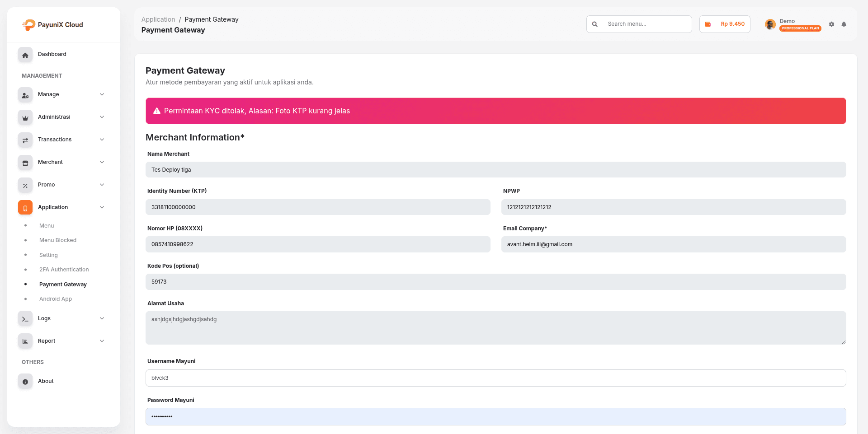Expand the Administrasi menu chevron
Screen dimensions: 868x434
[102, 117]
